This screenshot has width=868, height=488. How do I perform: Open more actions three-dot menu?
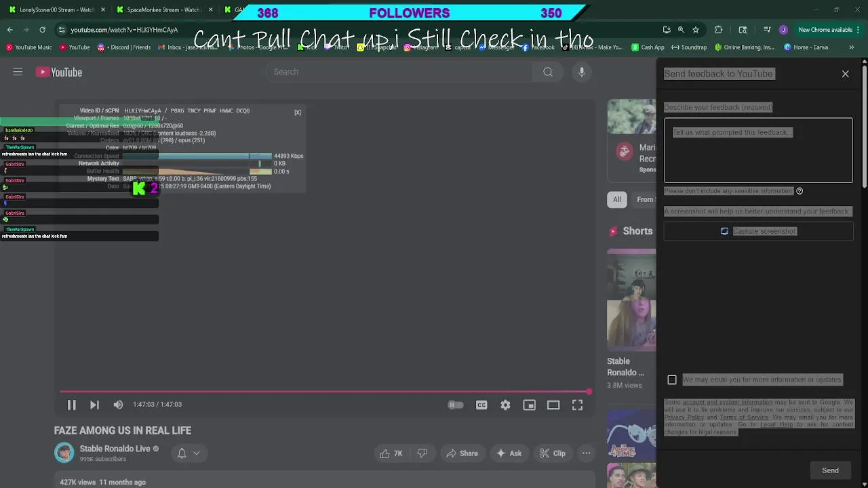click(x=586, y=453)
